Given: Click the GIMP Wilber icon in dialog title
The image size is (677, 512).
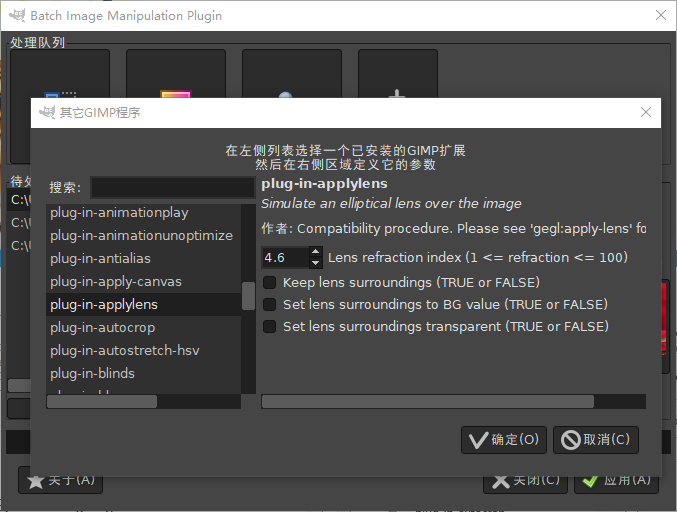Looking at the screenshot, I should pos(47,113).
